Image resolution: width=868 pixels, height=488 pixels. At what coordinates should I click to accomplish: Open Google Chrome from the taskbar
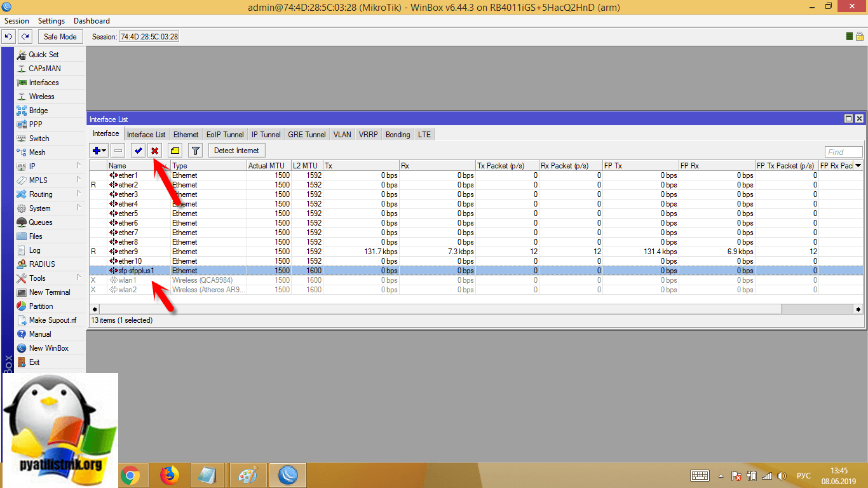130,475
